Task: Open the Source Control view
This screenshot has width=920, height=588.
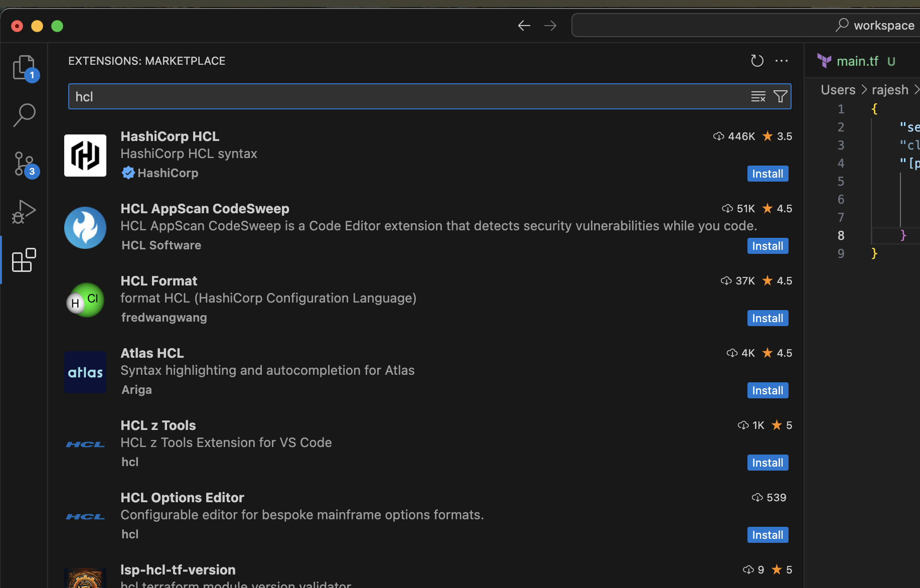Action: tap(24, 164)
